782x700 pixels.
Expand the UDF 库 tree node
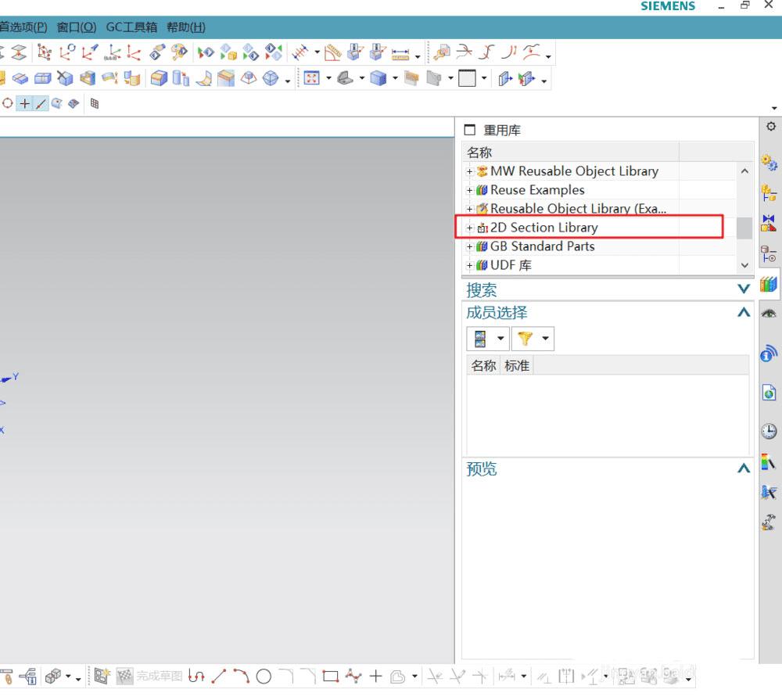(469, 265)
